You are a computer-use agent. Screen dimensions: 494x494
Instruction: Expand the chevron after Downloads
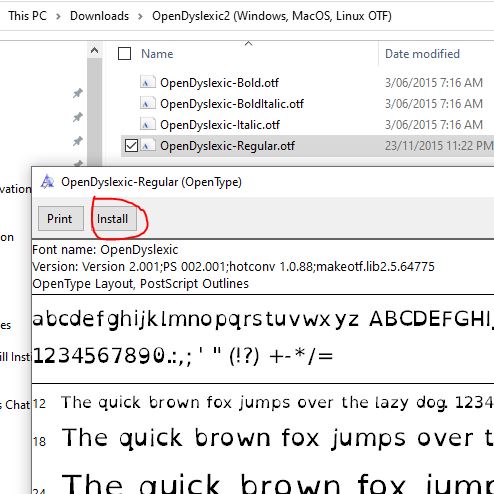(140, 16)
